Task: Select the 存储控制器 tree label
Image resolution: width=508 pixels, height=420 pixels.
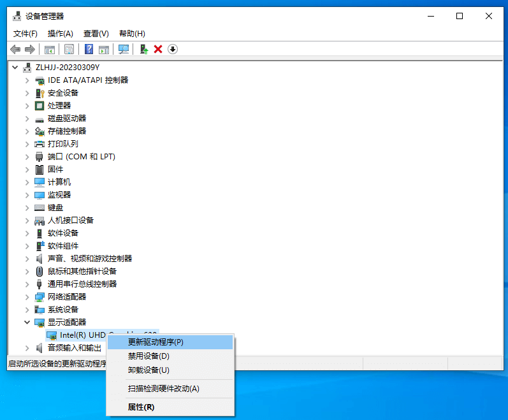Action: [67, 131]
